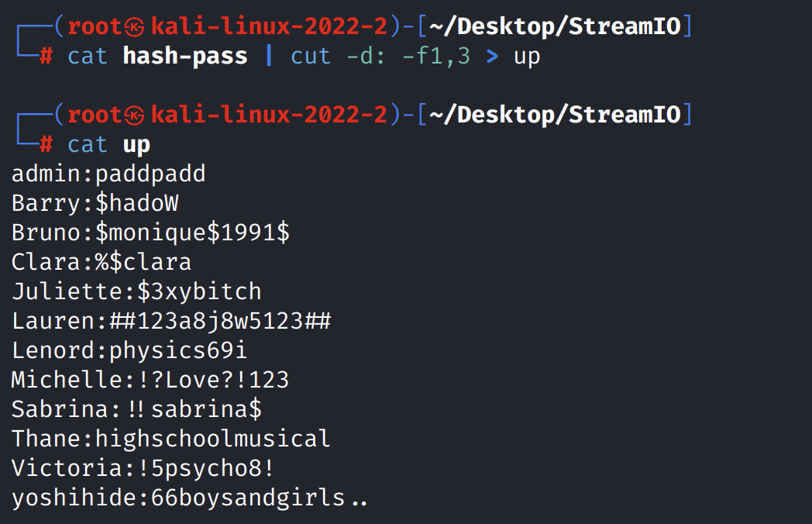
Task: Select the Victoria:!5psycho8! line
Action: tap(143, 468)
